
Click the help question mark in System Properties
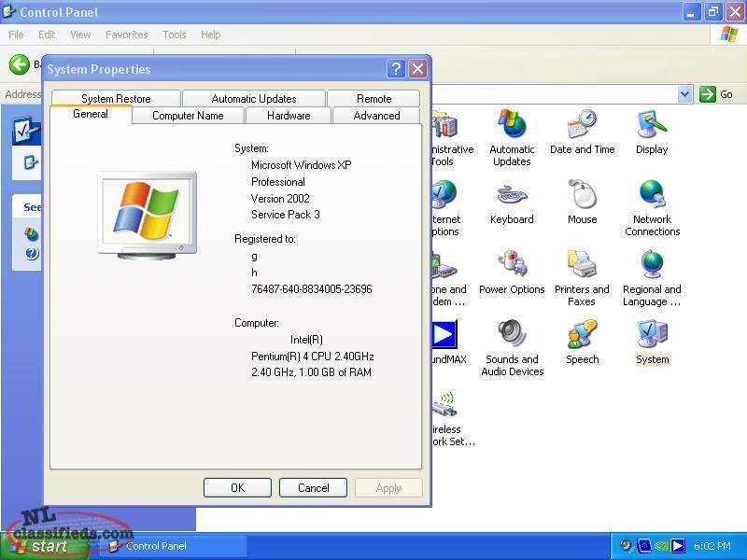395,69
